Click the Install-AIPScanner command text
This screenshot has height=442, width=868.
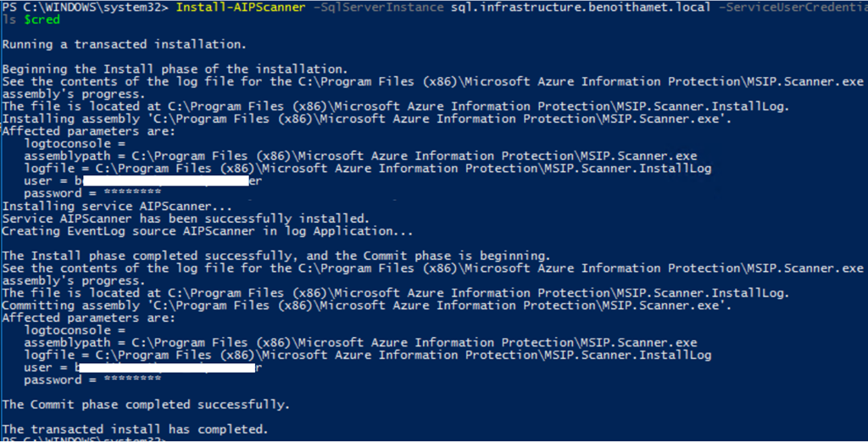(229, 8)
